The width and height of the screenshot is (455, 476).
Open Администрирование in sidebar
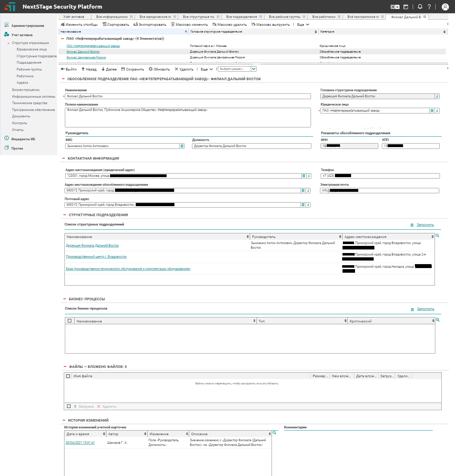28,26
